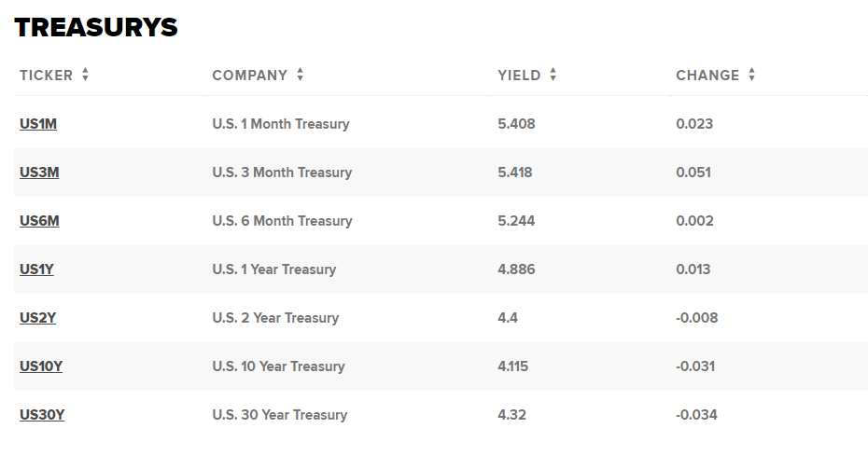The image size is (868, 456).
Task: Click the TREASURYS heading
Action: 96,27
